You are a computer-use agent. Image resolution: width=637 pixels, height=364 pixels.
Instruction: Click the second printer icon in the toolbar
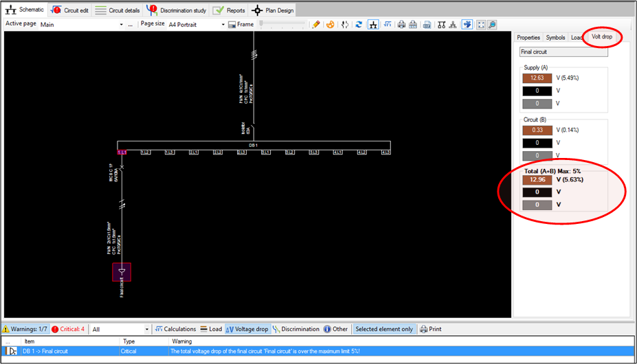click(413, 24)
